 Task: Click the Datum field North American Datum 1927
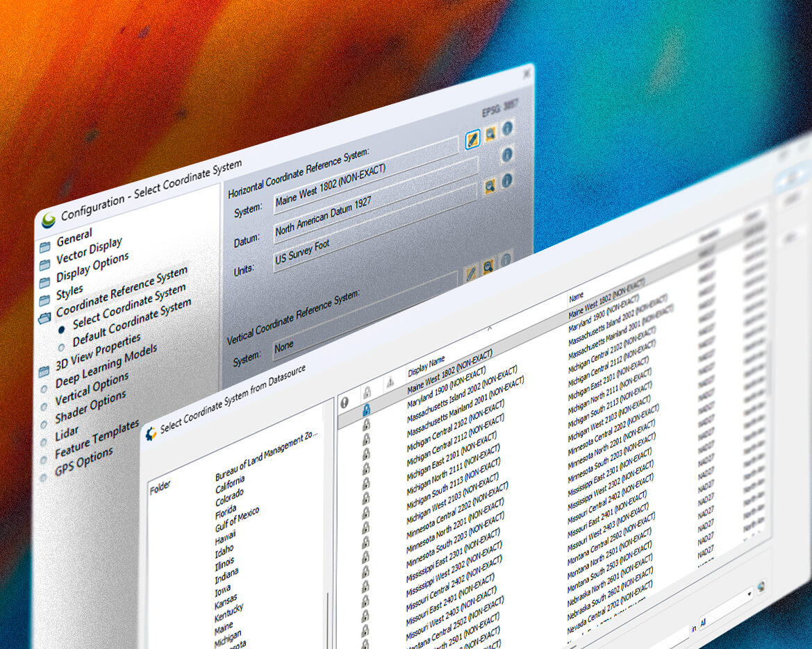click(x=375, y=199)
